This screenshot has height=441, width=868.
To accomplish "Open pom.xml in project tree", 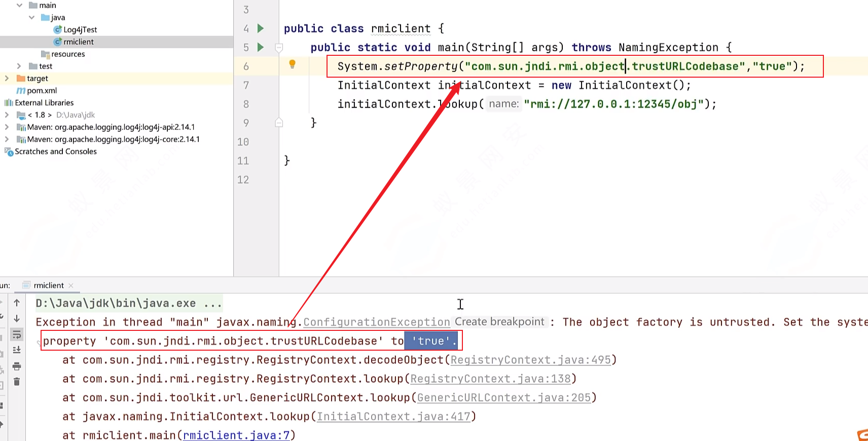I will (x=42, y=90).
